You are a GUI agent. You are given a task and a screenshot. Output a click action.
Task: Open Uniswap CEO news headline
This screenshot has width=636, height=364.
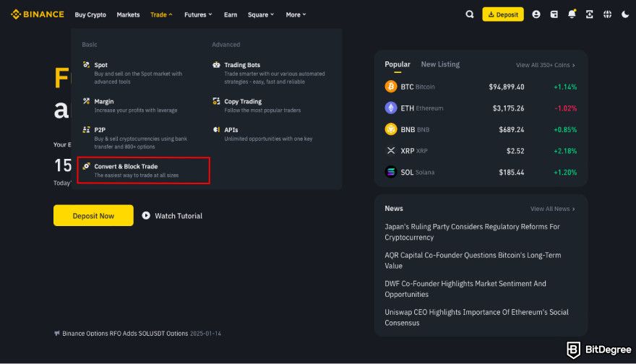coord(476,317)
